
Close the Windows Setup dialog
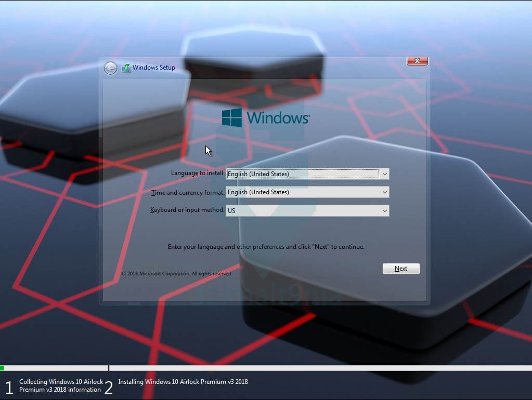(x=417, y=61)
